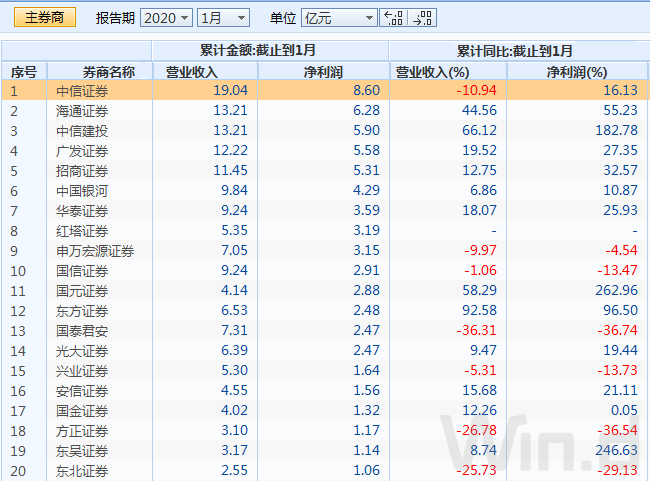Select the 安信证券 row
Screen dimensions: 650x487
(324, 390)
